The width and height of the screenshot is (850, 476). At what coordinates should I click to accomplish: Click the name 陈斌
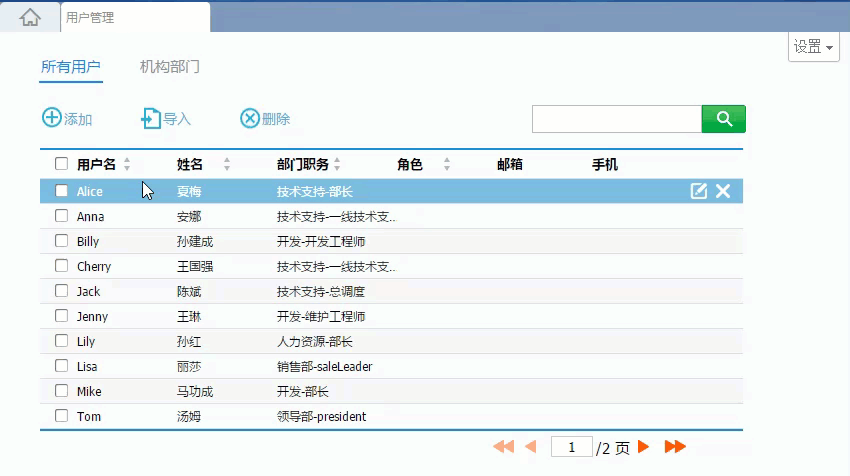pyautogui.click(x=189, y=291)
